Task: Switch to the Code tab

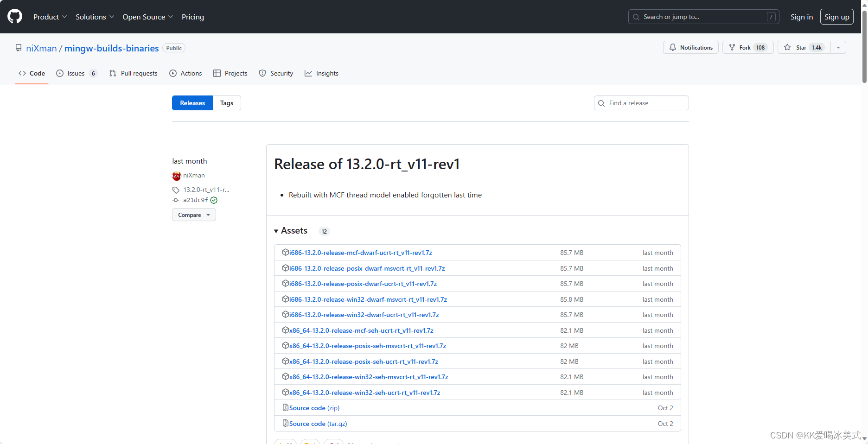Action: (32, 73)
